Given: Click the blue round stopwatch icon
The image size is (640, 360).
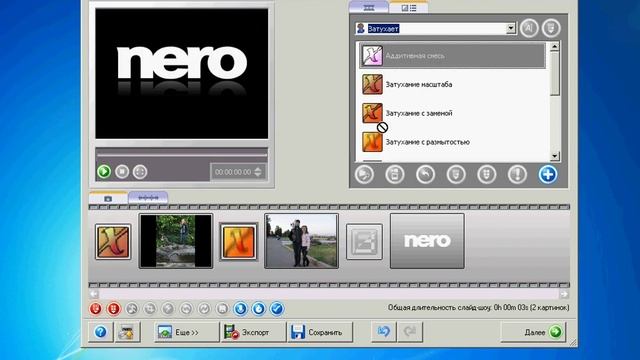Looking at the screenshot, I should pyautogui.click(x=258, y=309).
